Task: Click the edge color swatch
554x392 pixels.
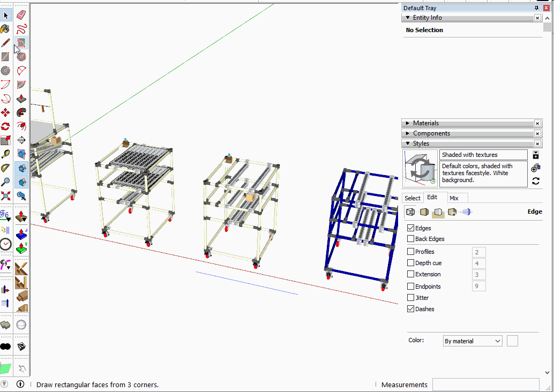Action: pos(512,341)
